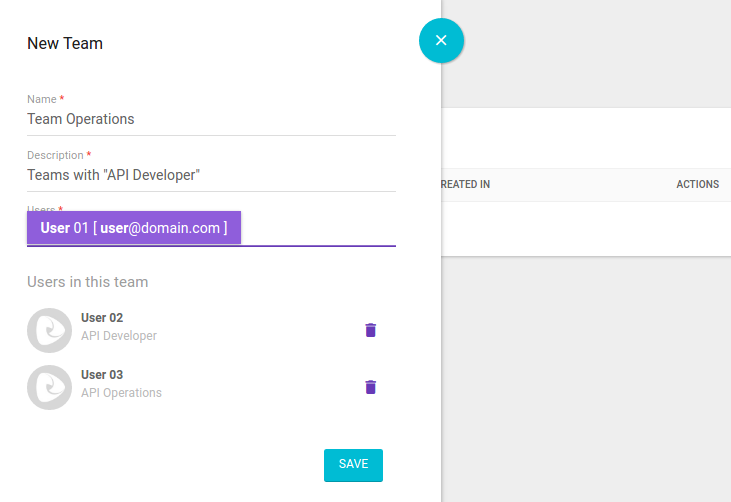Image resolution: width=731 pixels, height=502 pixels.
Task: Click the Actions column header
Action: pos(697,185)
